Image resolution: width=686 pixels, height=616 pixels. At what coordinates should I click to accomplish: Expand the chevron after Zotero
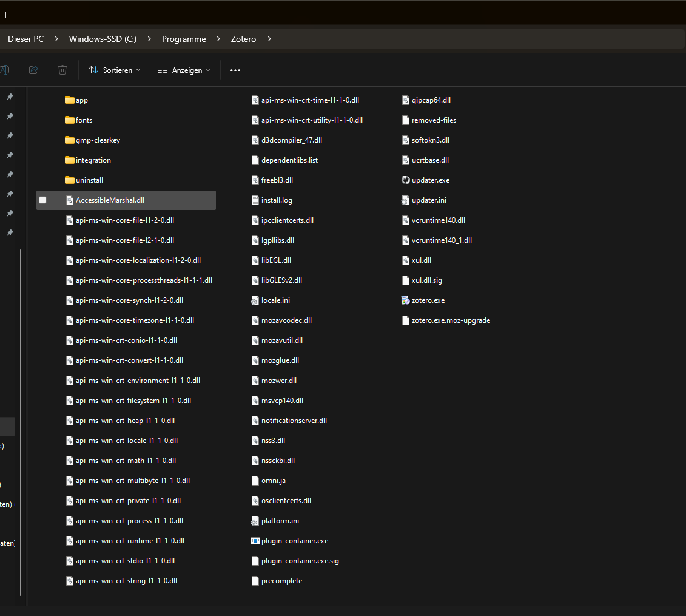tap(269, 39)
